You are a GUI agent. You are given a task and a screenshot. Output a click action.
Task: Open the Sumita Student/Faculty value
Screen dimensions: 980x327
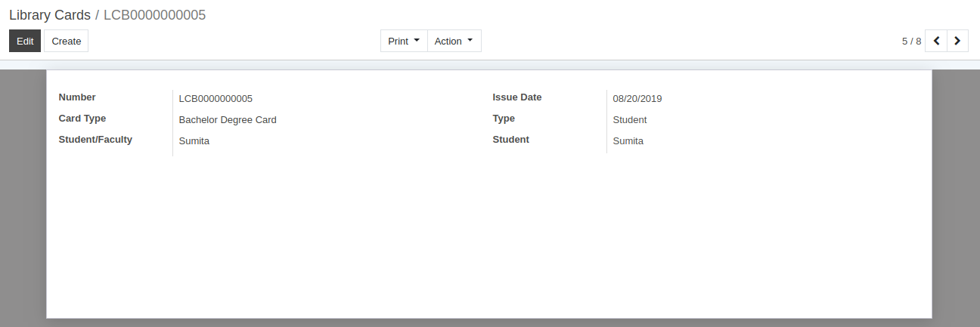pos(194,140)
